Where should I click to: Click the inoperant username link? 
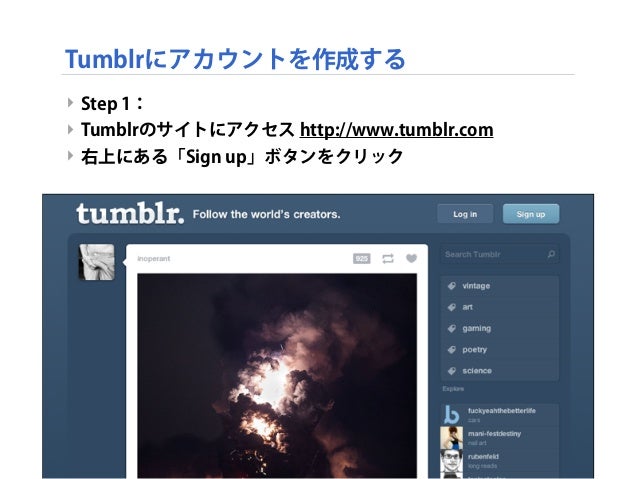click(x=153, y=258)
